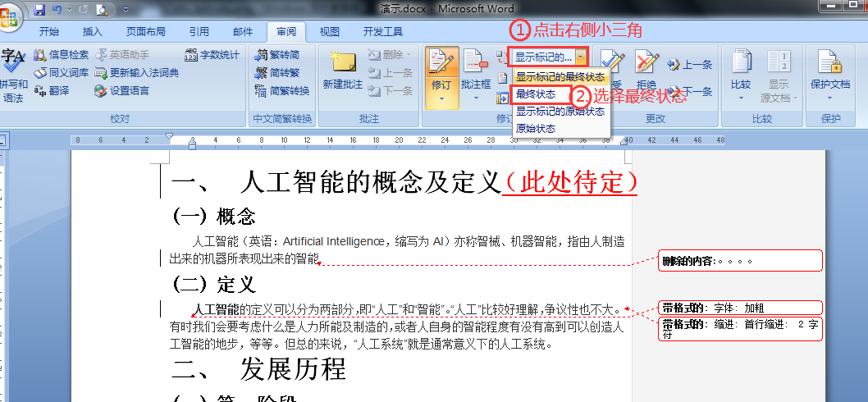The height and width of the screenshot is (402, 868).
Task: Click the inserted red text （此处待定）
Action: click(x=570, y=181)
